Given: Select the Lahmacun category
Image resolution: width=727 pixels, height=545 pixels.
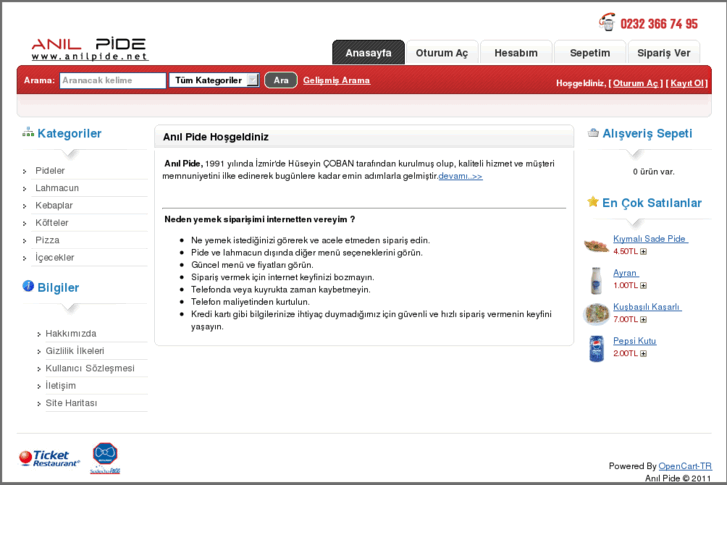Looking at the screenshot, I should [57, 188].
